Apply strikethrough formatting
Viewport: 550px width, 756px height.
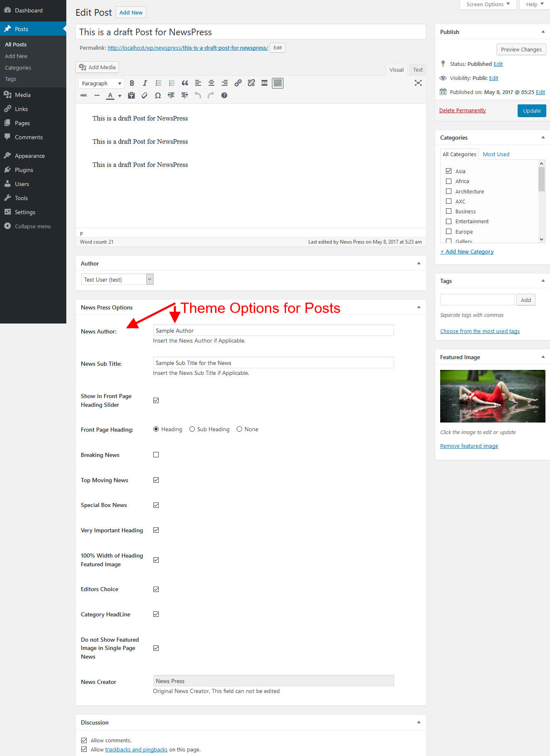tap(84, 95)
